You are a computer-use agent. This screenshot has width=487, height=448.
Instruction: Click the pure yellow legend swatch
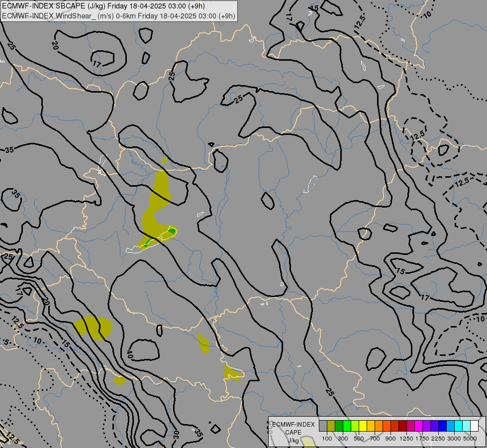coord(363,426)
